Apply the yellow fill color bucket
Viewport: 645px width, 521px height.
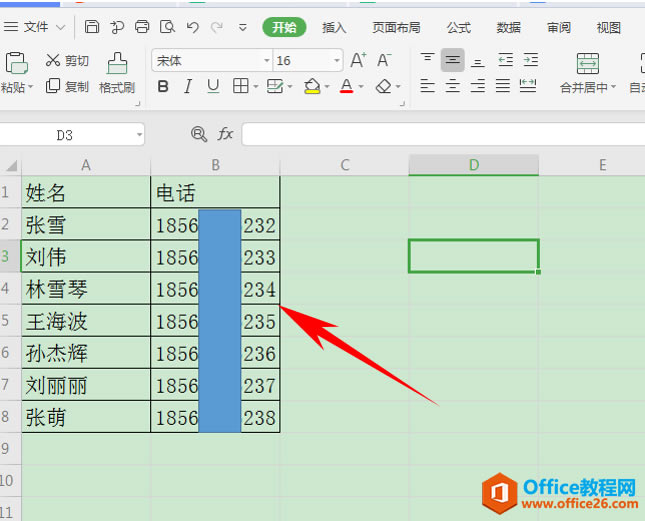pyautogui.click(x=312, y=86)
